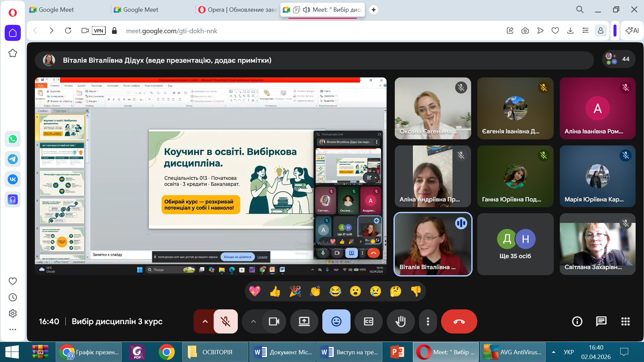
Task: Open Opera tab search magnifier
Action: 580,10
